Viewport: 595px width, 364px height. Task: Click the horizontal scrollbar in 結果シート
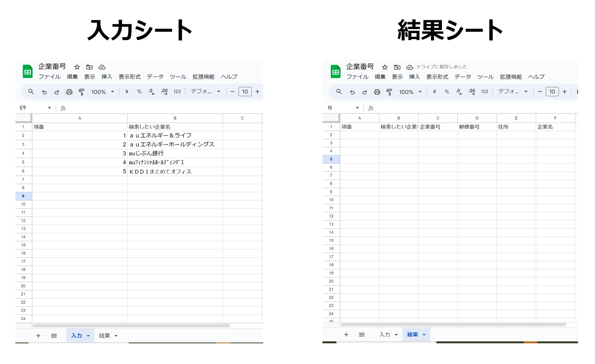(454, 325)
